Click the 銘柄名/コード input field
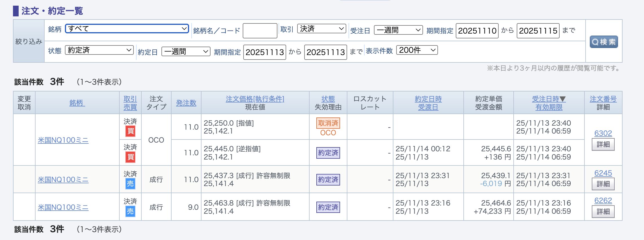Image resolution: width=644 pixels, height=240 pixels. (260, 30)
